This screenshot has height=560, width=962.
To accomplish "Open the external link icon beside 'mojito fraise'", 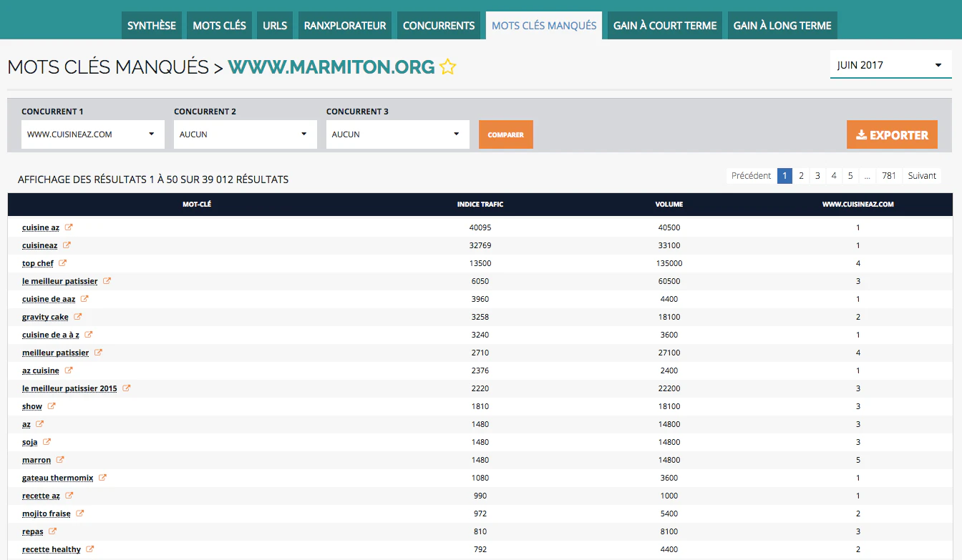I will click(80, 514).
